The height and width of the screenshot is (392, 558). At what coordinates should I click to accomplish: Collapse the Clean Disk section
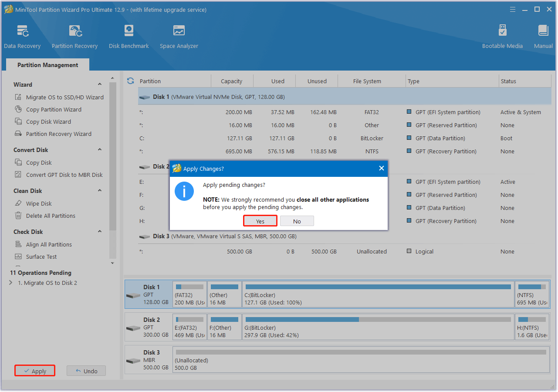click(x=100, y=191)
